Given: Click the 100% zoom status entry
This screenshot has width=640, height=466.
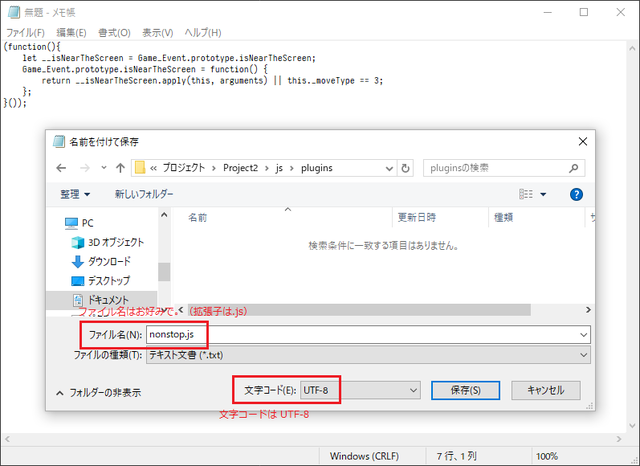Looking at the screenshot, I should point(547,456).
